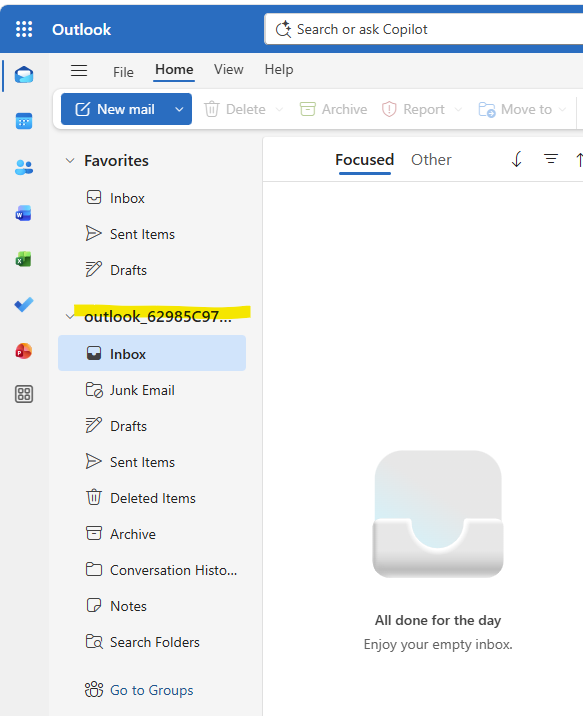Screen dimensions: 583x716
Task: Open More apps icon in the rail
Action: pyautogui.click(x=24, y=394)
